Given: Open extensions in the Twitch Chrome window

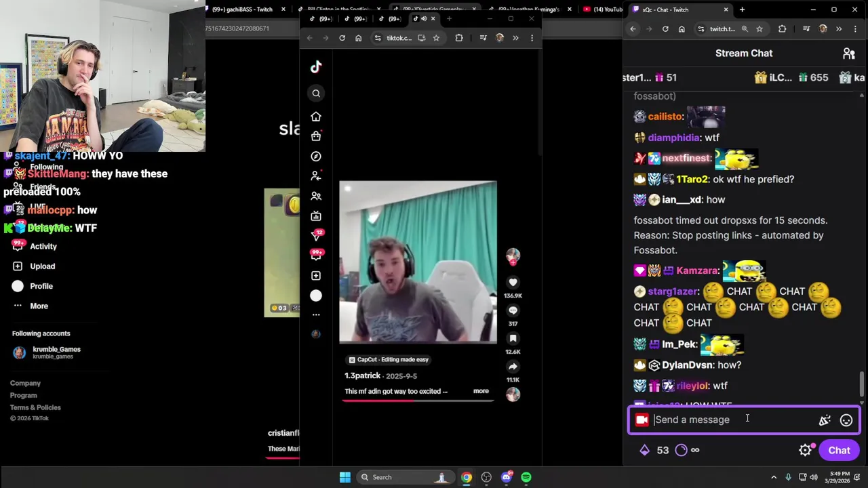Looking at the screenshot, I should (783, 28).
